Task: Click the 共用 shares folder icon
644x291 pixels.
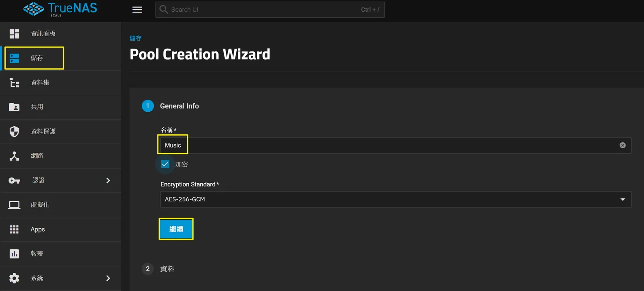Action: tap(14, 107)
